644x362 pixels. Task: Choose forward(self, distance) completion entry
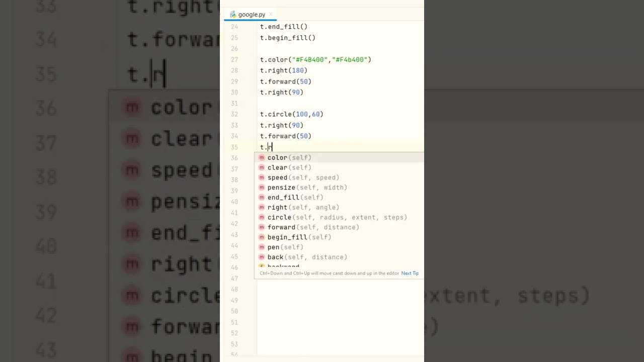click(313, 227)
